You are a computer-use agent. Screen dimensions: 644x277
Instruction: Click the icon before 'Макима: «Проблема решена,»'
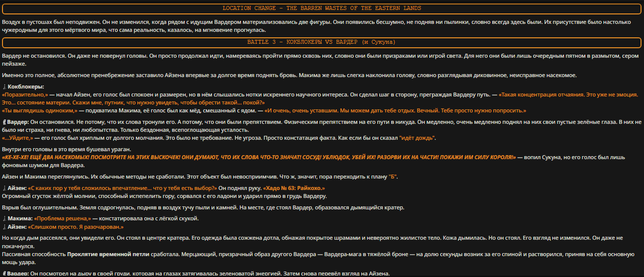tap(4, 219)
